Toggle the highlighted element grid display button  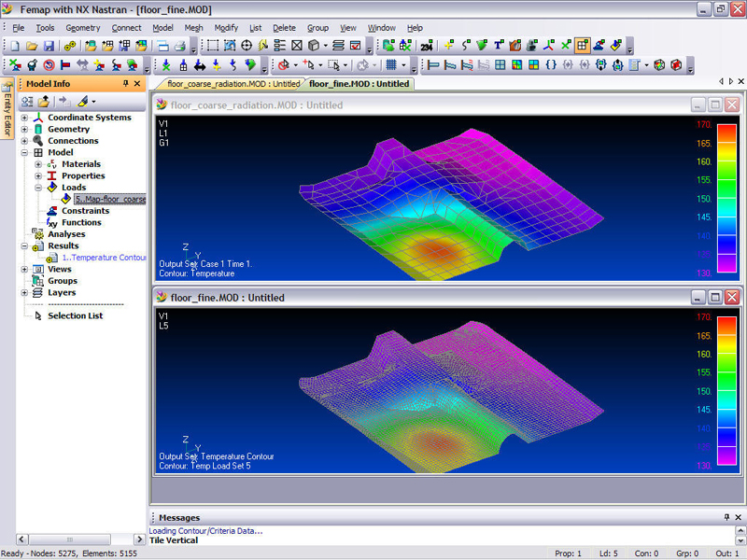tap(582, 45)
